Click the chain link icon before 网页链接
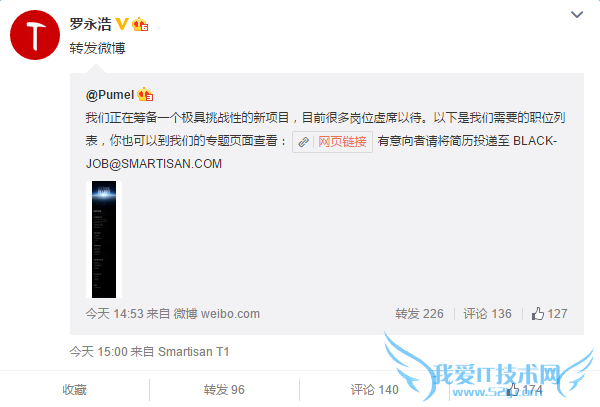The image size is (600, 407). coord(303,142)
